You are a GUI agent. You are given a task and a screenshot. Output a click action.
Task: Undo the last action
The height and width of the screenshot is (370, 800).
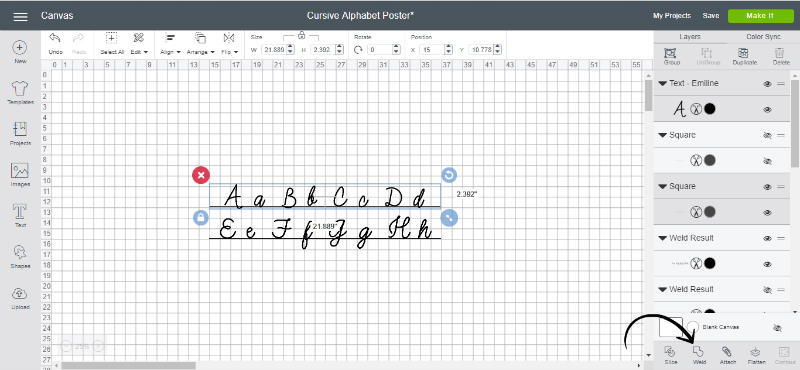tap(55, 43)
